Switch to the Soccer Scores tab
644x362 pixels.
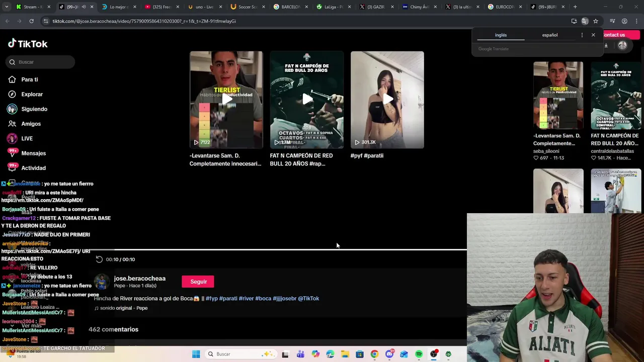coord(247,7)
